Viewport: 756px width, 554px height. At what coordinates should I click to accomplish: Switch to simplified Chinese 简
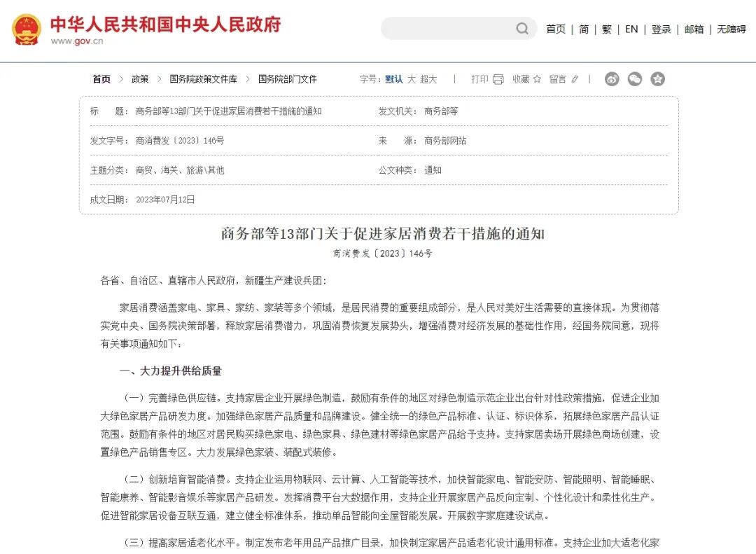click(x=584, y=29)
